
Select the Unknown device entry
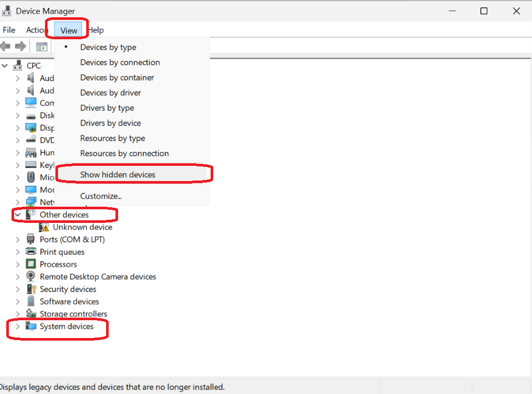83,227
